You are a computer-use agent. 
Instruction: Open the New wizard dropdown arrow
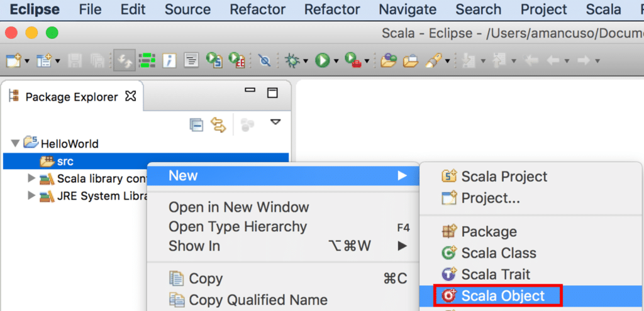coord(27,61)
